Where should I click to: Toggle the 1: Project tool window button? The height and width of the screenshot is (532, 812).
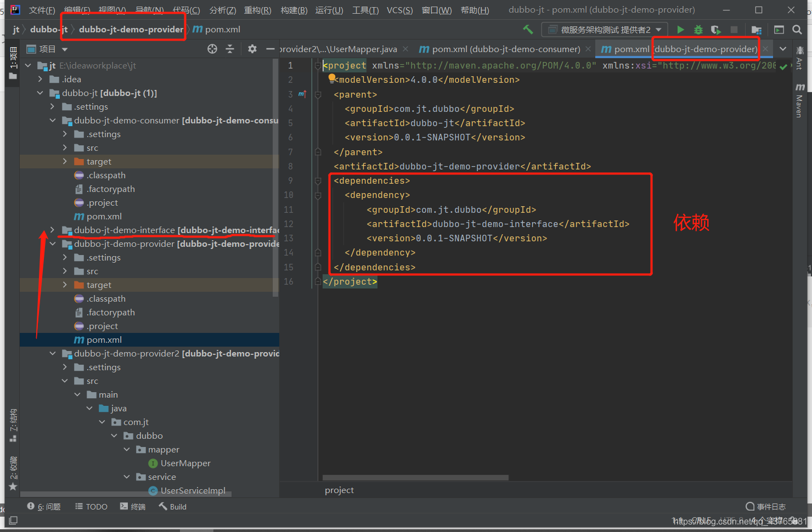[x=13, y=63]
